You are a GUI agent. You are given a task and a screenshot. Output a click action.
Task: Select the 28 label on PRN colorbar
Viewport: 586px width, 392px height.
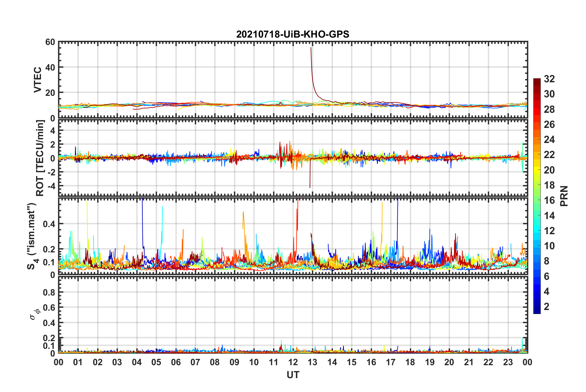(549, 109)
